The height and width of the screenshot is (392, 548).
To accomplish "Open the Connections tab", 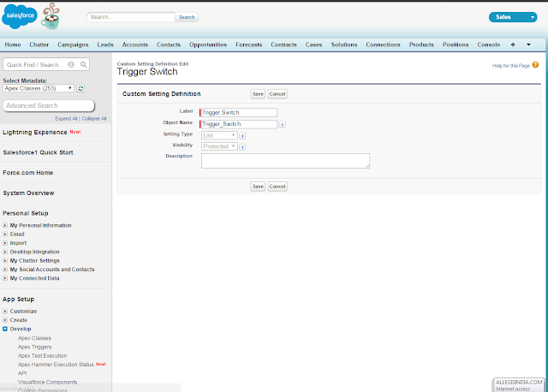I will (383, 45).
